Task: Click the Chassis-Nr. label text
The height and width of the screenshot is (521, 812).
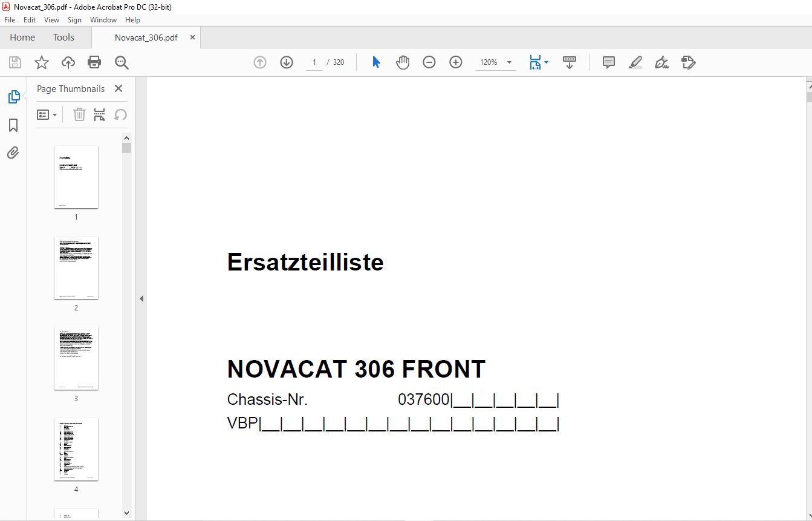Action: click(x=267, y=400)
